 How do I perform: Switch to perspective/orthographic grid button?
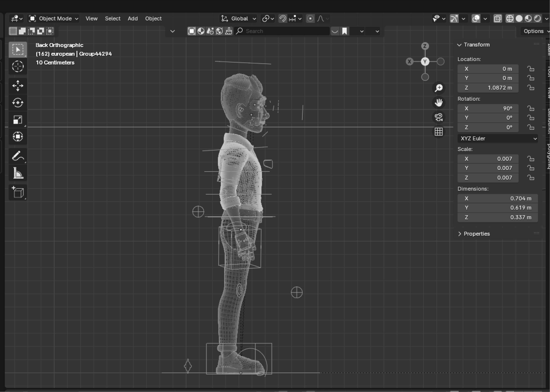[438, 132]
